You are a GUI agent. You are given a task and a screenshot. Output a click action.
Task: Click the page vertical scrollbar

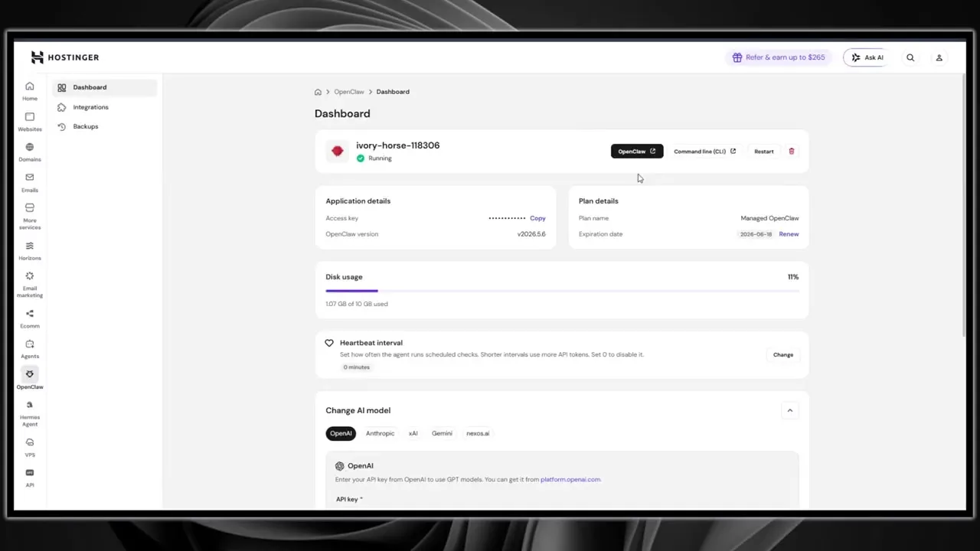[963, 204]
